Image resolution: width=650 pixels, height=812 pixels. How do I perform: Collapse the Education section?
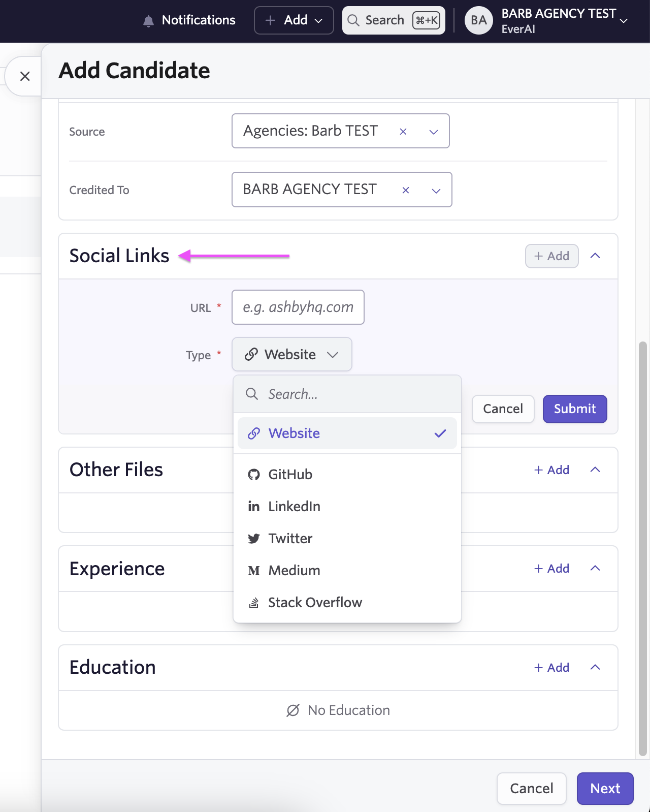coord(596,667)
